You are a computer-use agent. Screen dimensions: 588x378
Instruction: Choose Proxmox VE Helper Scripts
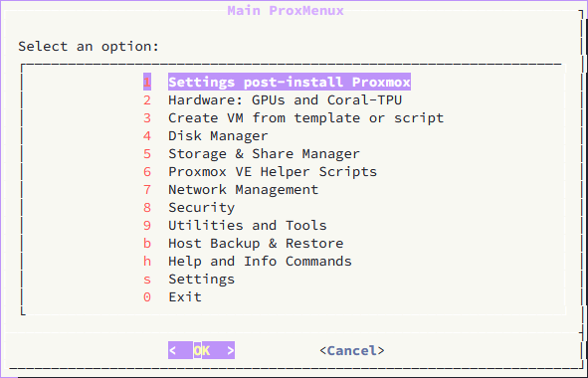pyautogui.click(x=273, y=172)
